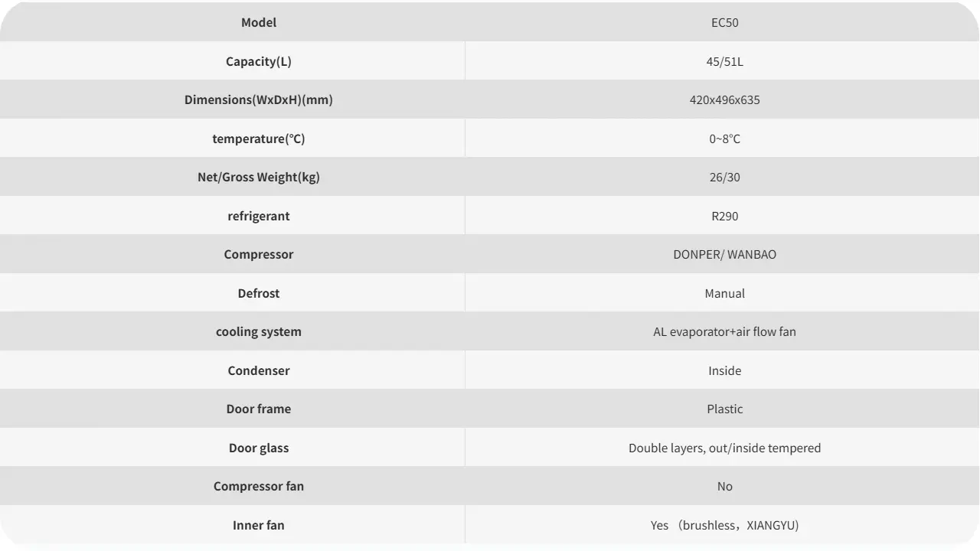Click the Compressor fan row label
Viewport: 980px width, 551px height.
click(259, 486)
